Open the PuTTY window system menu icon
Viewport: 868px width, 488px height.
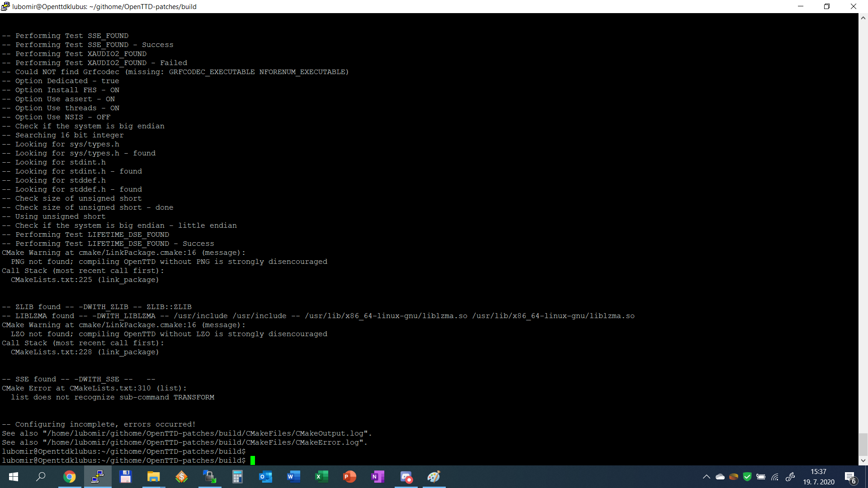tap(5, 6)
